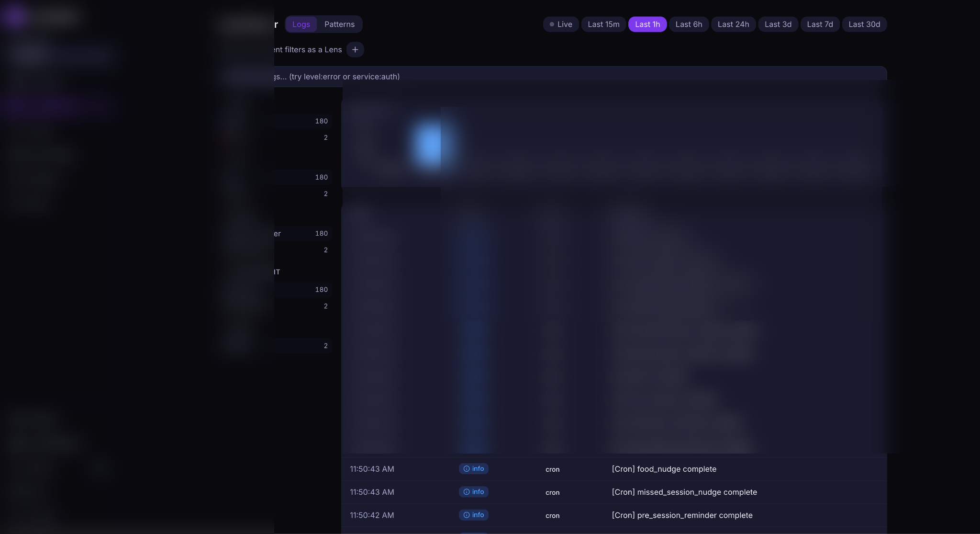Viewport: 980px width, 534px height.
Task: Choose the Last 1h range selector
Action: point(647,24)
